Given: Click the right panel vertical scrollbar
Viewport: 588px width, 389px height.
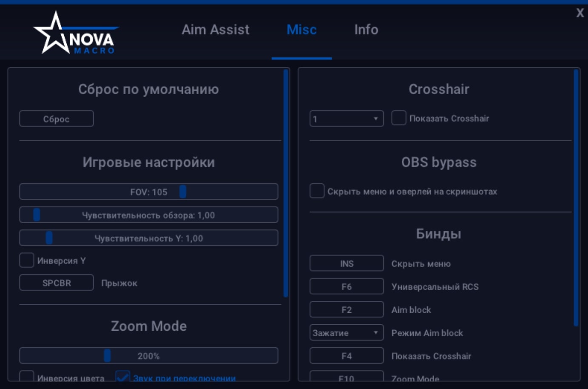Looking at the screenshot, I should coord(576,197).
